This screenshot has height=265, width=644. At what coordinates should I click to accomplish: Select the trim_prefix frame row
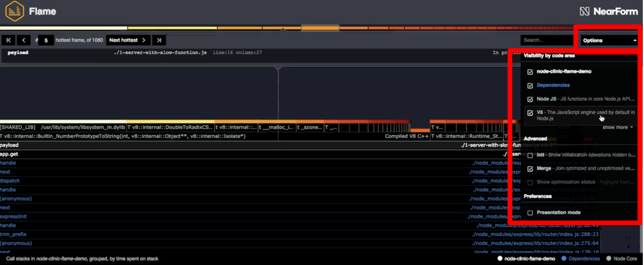coord(299,234)
